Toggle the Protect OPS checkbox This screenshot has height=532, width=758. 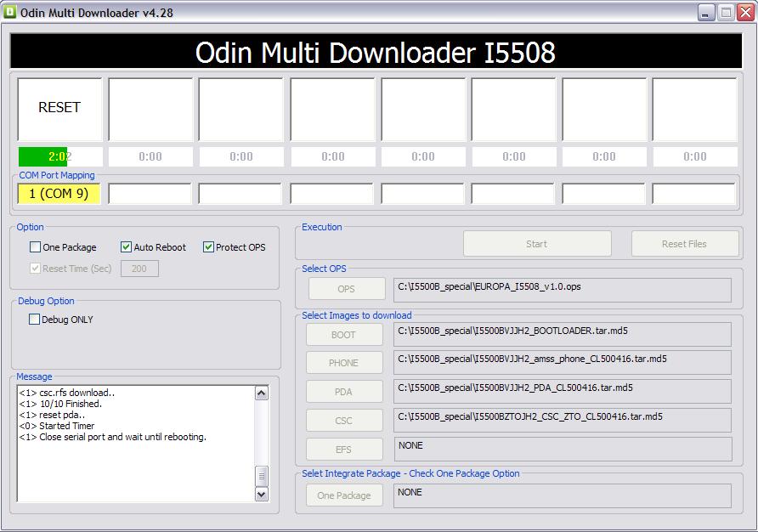(x=208, y=247)
